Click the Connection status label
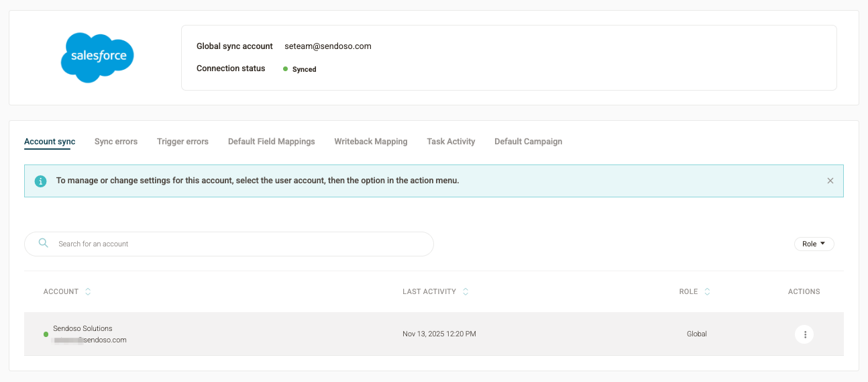Image resolution: width=868 pixels, height=382 pixels. coord(231,68)
